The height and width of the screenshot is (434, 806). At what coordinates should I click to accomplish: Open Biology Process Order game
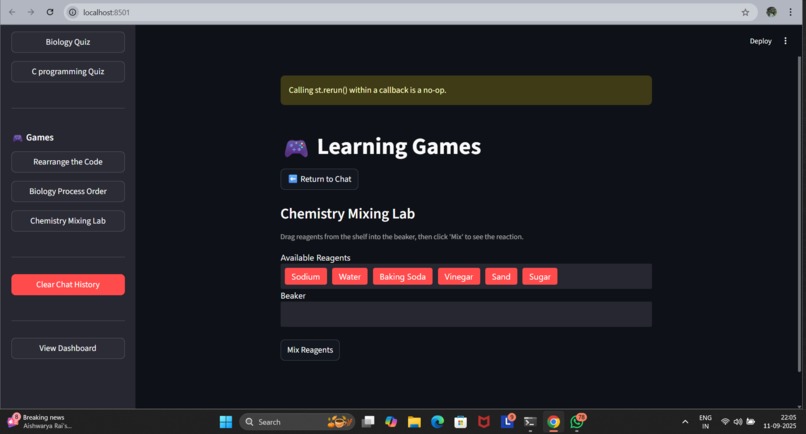68,191
